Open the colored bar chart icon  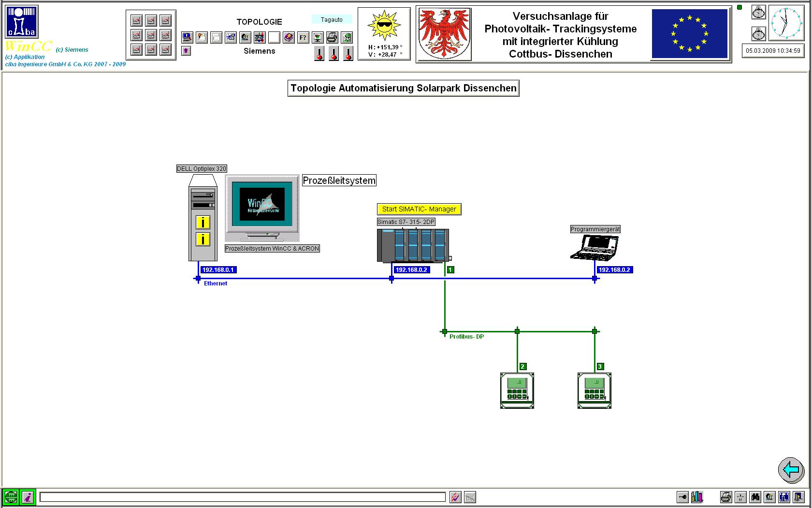(697, 497)
